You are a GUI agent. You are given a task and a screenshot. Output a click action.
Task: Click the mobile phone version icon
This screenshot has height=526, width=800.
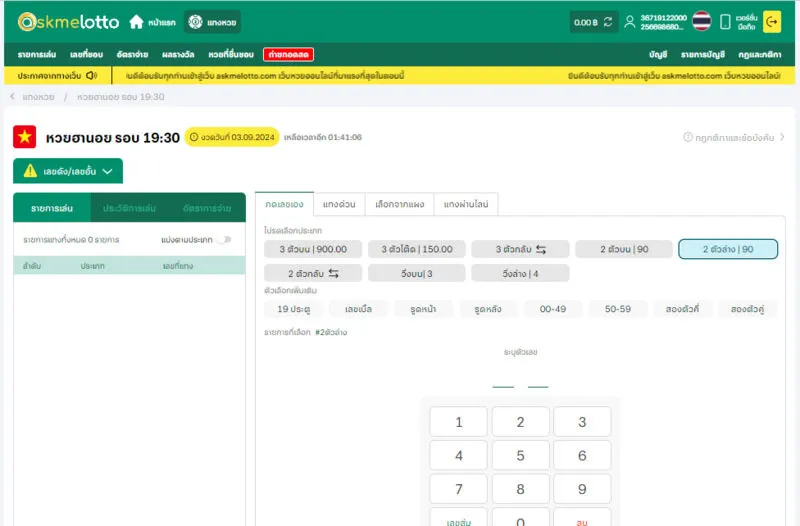pyautogui.click(x=726, y=22)
